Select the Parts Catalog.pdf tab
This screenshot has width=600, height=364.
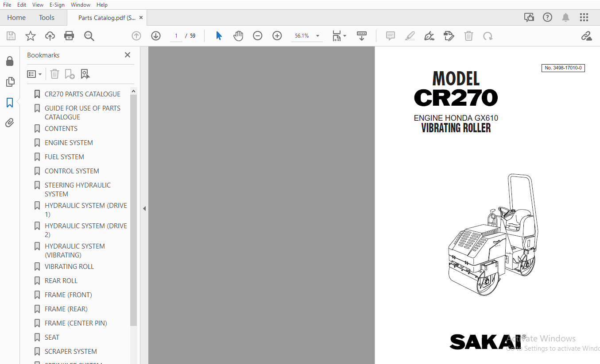click(x=106, y=18)
